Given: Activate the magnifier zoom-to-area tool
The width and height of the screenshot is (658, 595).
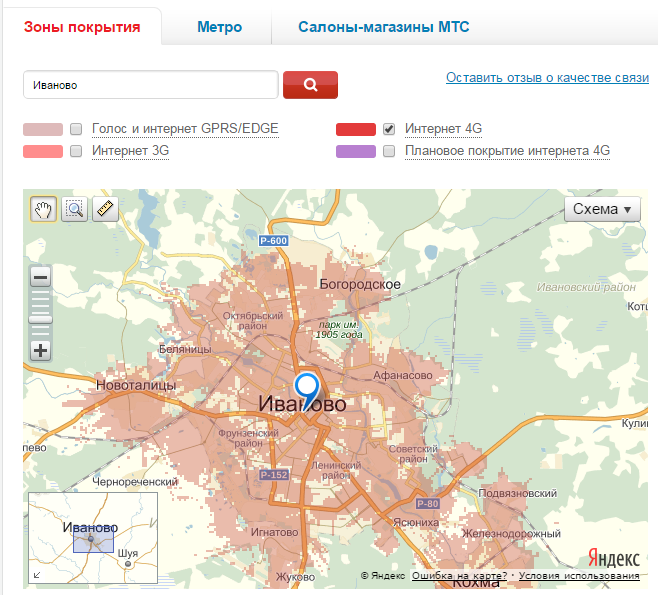Looking at the screenshot, I should click(74, 209).
